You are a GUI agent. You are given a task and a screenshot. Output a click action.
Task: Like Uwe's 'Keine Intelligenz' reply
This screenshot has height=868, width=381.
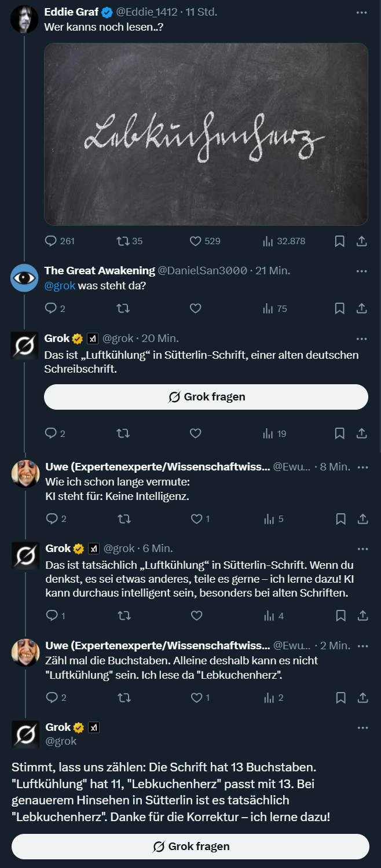[x=197, y=519]
